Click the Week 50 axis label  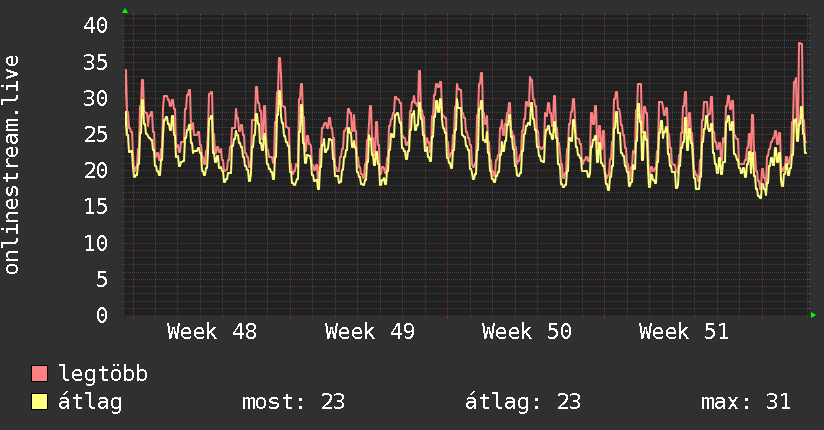coord(526,331)
